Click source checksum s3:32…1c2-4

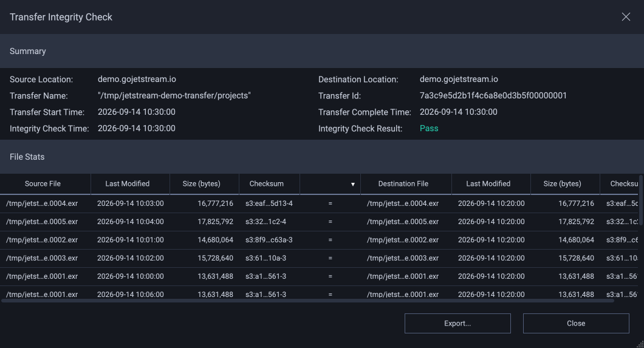[265, 222]
